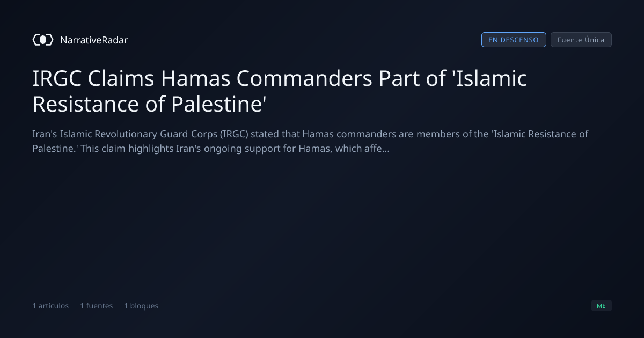Open the 1 bloques count
The height and width of the screenshot is (338, 644).
141,306
